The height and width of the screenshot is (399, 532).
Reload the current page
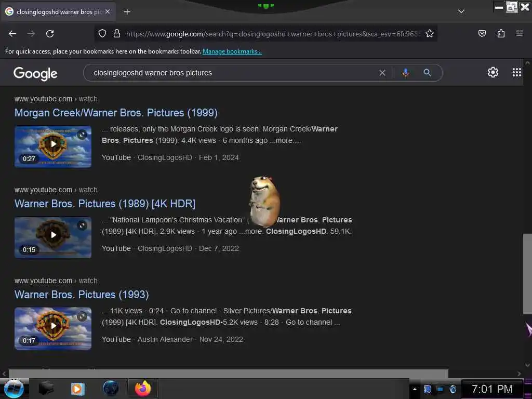pos(50,34)
